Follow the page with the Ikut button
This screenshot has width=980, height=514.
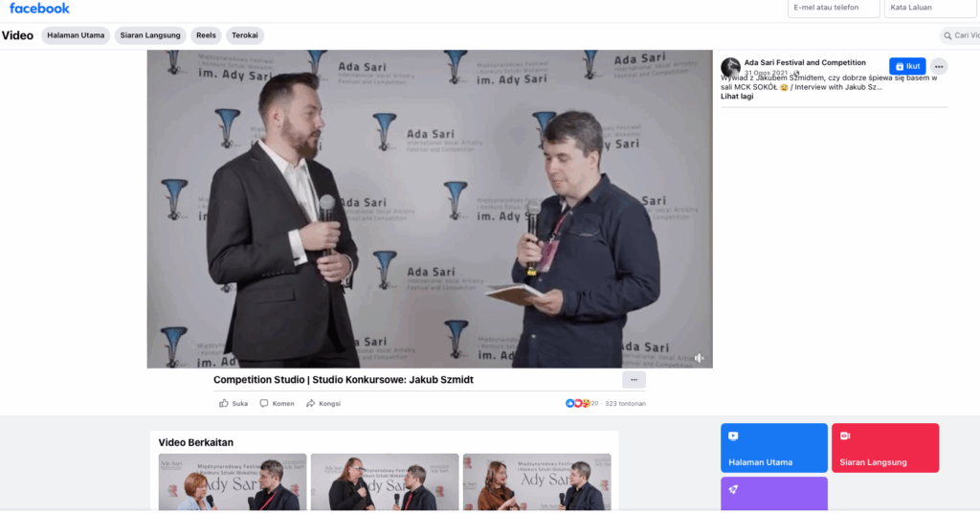(x=906, y=66)
